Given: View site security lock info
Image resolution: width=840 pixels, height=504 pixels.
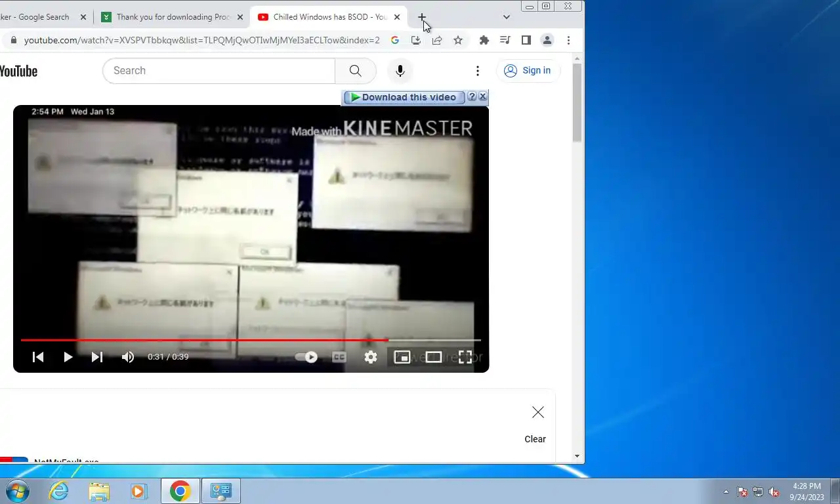Looking at the screenshot, I should 13,40.
